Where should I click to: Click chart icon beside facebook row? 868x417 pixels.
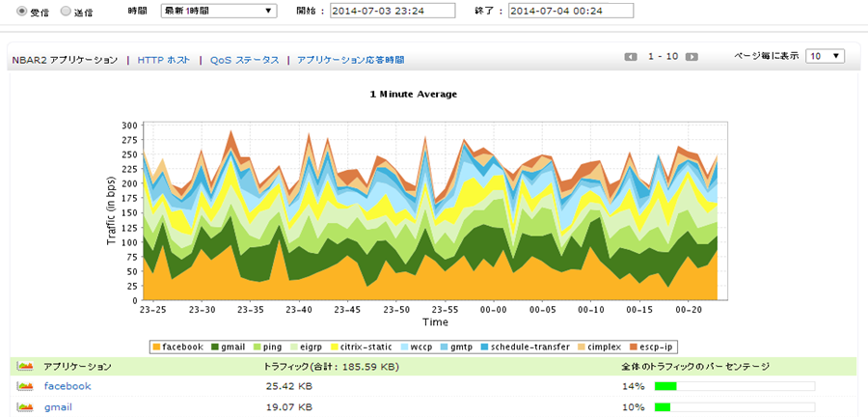25,386
